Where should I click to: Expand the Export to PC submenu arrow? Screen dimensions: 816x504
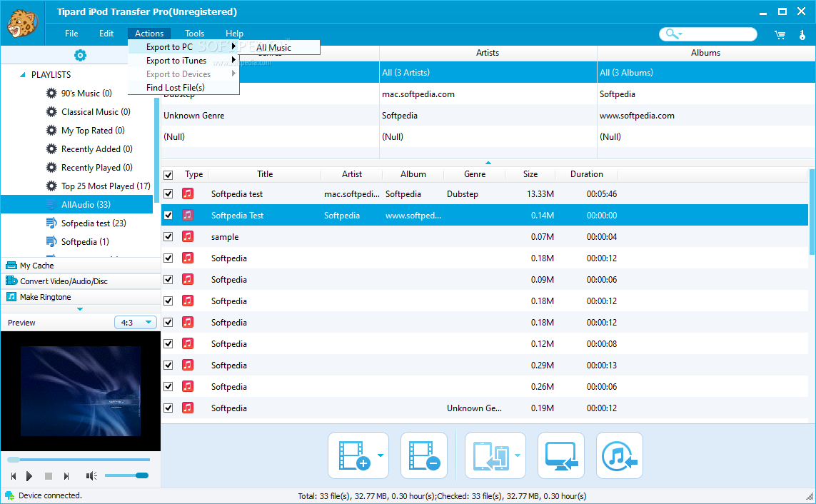click(x=233, y=46)
